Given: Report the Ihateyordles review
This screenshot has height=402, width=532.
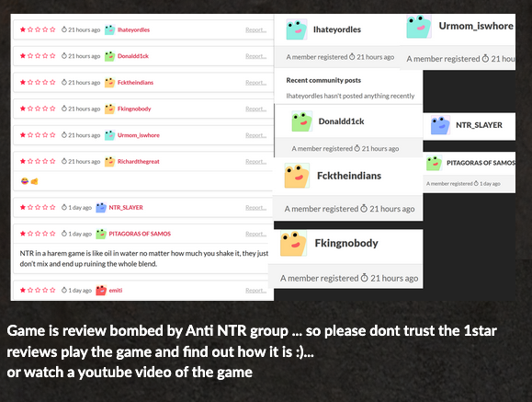Looking at the screenshot, I should pyautogui.click(x=255, y=30).
